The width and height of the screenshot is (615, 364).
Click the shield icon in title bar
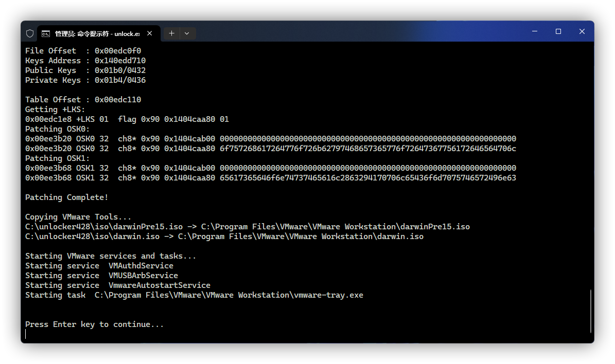click(30, 34)
